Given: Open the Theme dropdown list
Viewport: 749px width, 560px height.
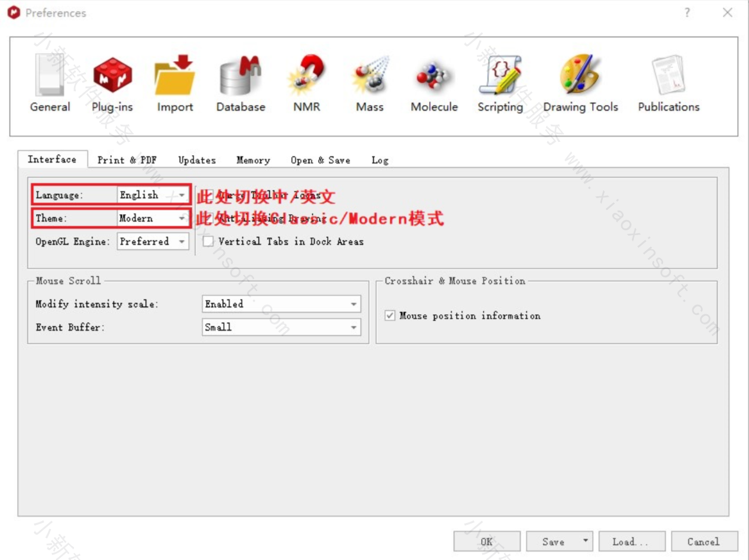Looking at the screenshot, I should pyautogui.click(x=153, y=218).
